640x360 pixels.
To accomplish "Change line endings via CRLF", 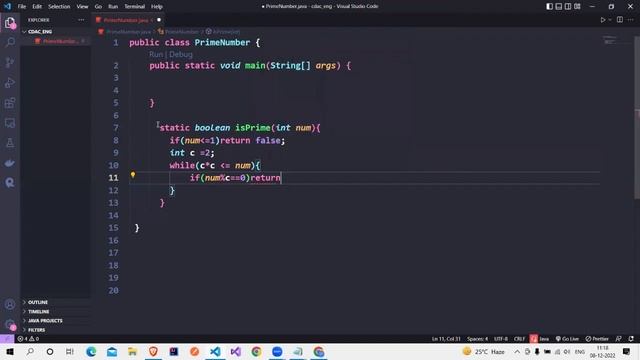I will 519,339.
